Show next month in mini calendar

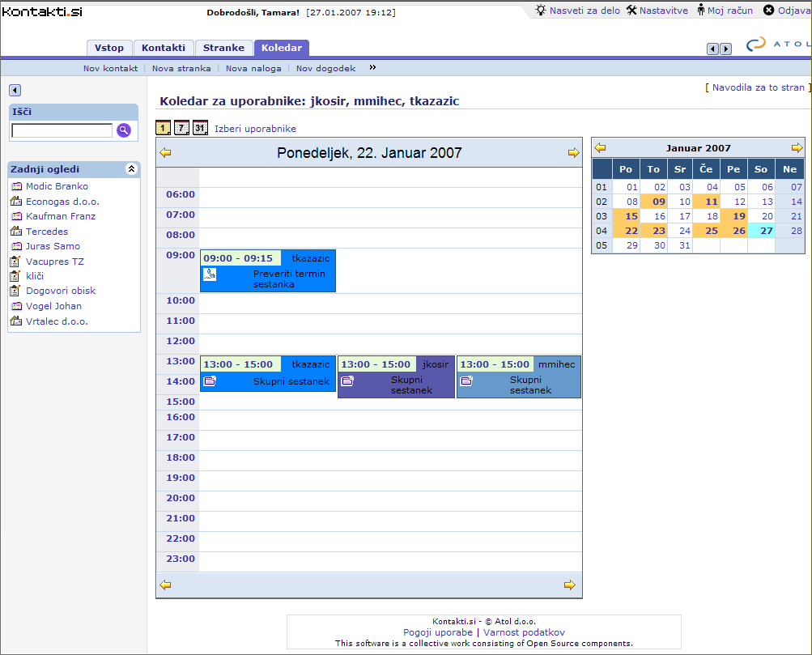(x=797, y=147)
